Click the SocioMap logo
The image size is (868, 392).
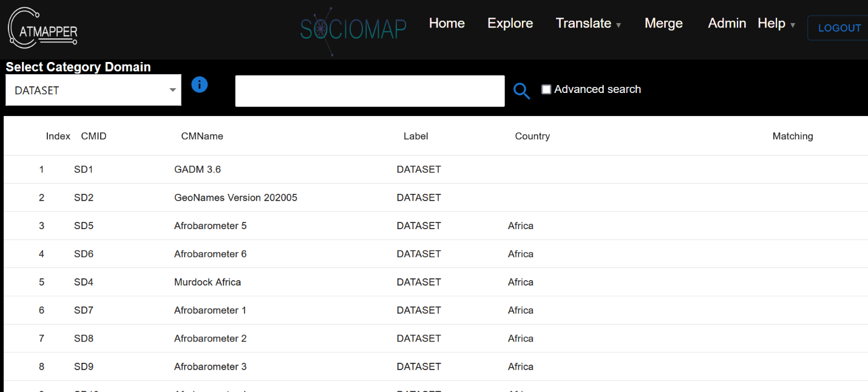(353, 29)
